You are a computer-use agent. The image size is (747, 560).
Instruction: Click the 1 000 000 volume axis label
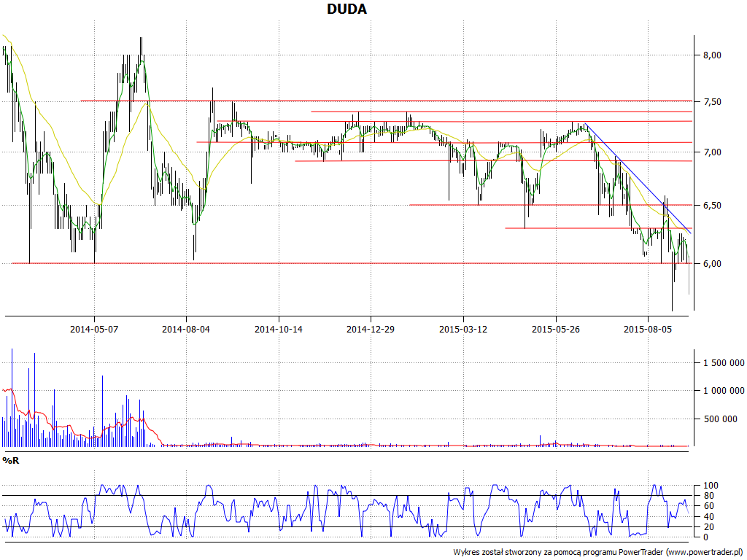pyautogui.click(x=724, y=391)
